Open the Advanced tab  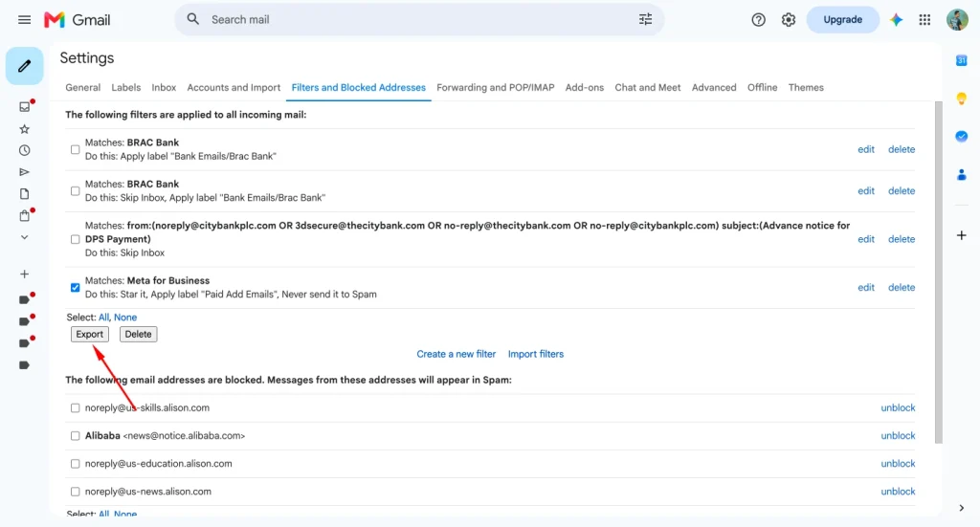(x=714, y=87)
